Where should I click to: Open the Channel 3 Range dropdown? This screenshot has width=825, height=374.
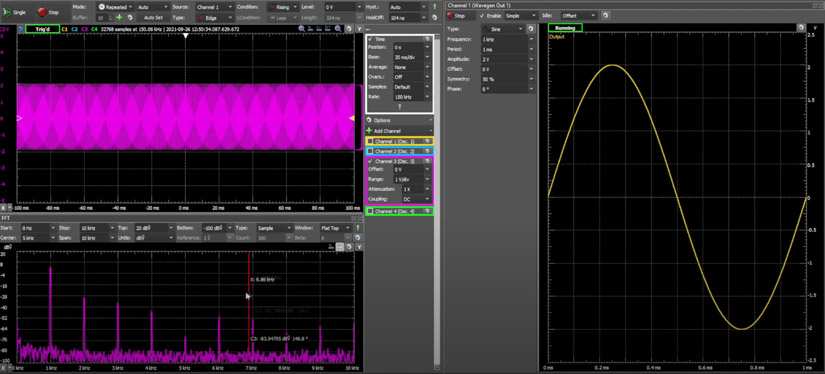pyautogui.click(x=411, y=179)
